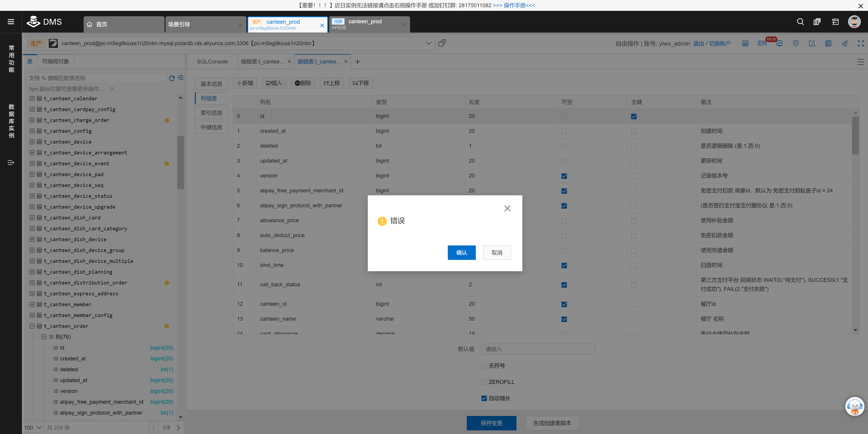Viewport: 868px width, 434px height.
Task: Click the 默认值 input field
Action: tap(538, 349)
